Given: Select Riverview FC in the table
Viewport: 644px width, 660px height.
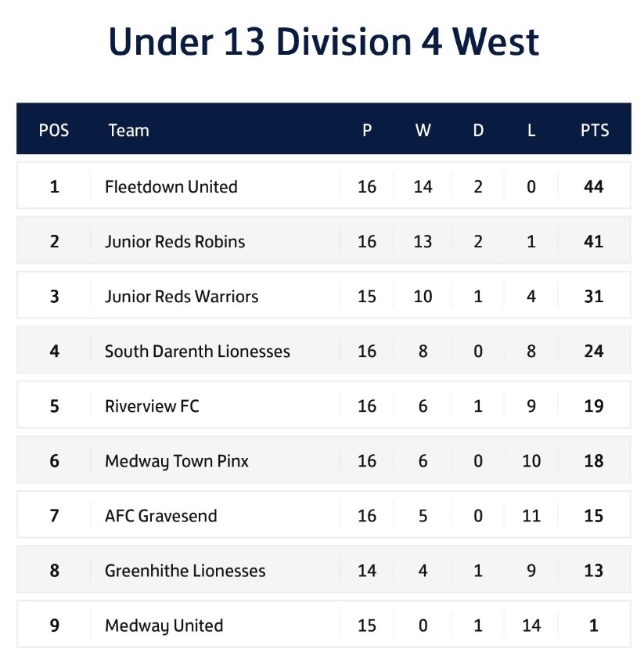Looking at the screenshot, I should 152,406.
